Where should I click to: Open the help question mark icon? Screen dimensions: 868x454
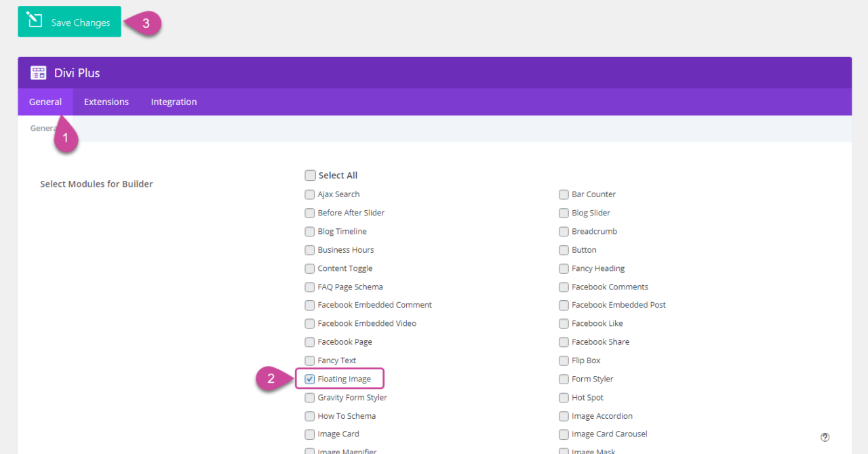(825, 437)
